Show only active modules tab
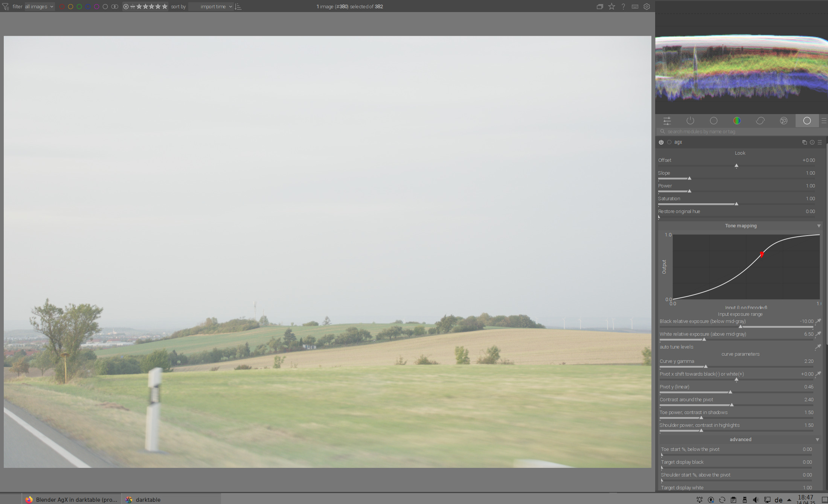This screenshot has width=828, height=504. tap(690, 121)
